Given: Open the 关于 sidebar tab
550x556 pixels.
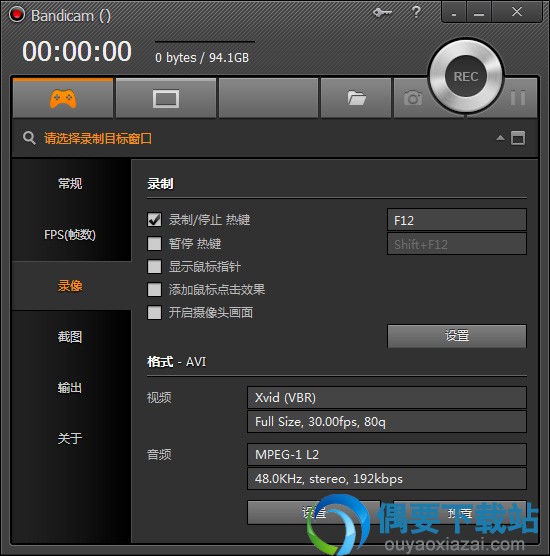Looking at the screenshot, I should tap(71, 439).
